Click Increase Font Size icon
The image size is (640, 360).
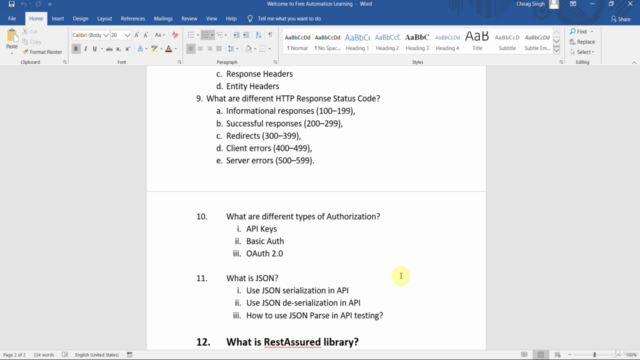point(137,35)
